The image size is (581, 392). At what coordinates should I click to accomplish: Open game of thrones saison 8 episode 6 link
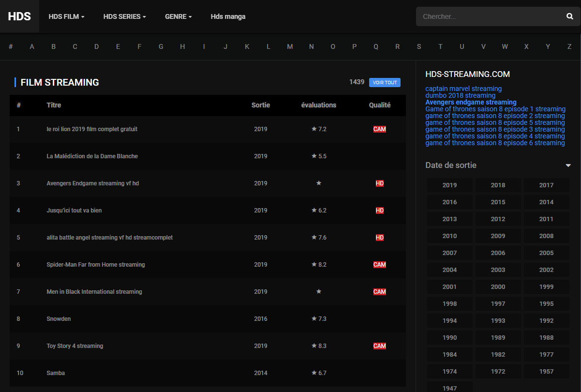[495, 143]
